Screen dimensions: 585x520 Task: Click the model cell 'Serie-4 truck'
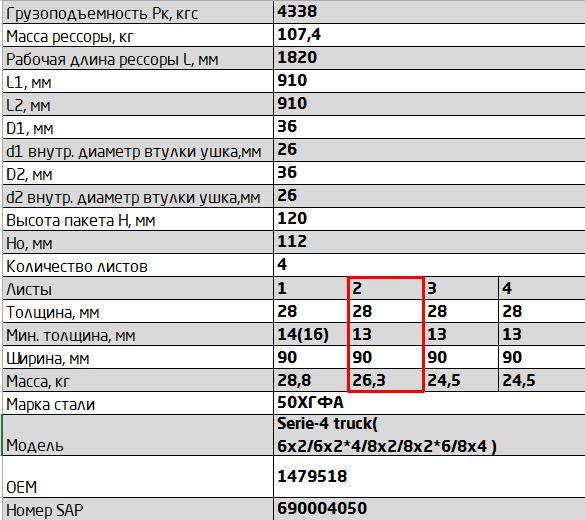[429, 435]
